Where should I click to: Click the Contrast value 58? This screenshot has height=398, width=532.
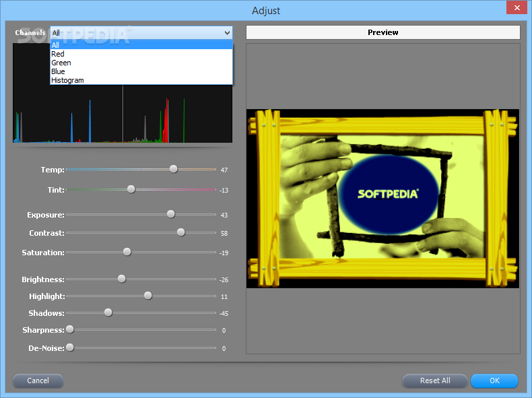(x=224, y=234)
